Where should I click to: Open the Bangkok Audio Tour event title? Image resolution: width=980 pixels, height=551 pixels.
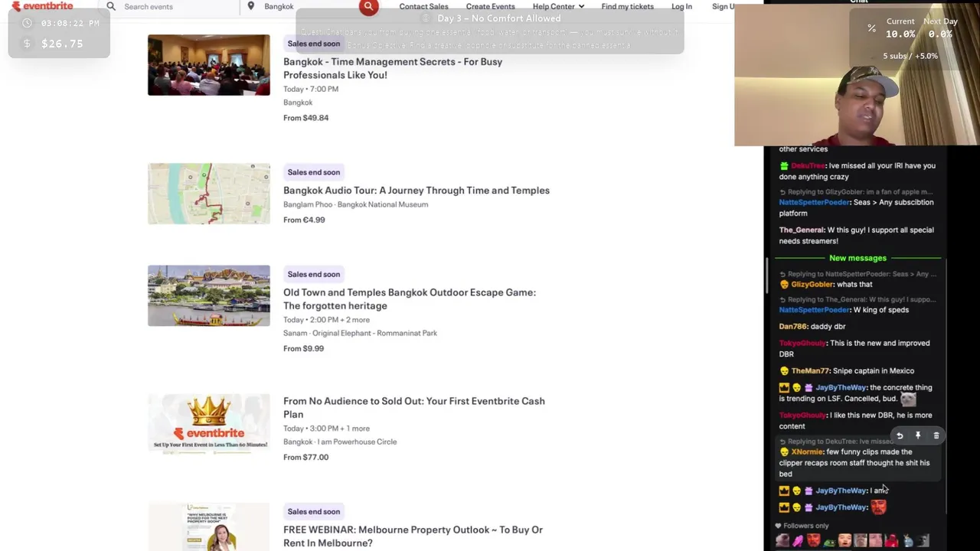pos(416,191)
